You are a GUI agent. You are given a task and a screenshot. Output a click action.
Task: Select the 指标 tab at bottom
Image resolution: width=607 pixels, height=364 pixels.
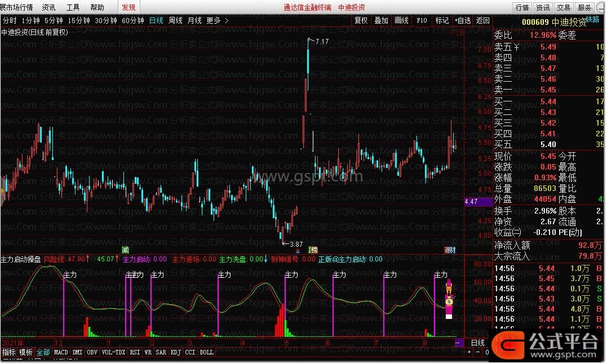[x=8, y=352]
